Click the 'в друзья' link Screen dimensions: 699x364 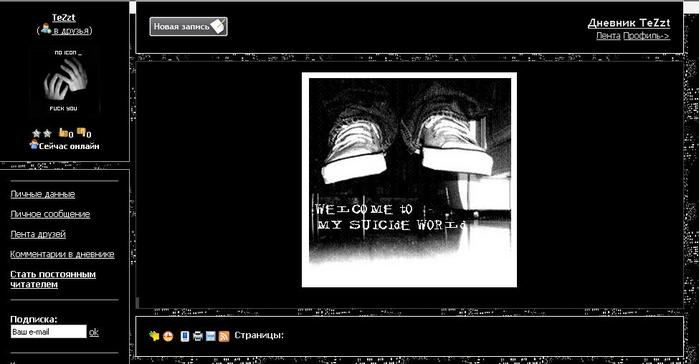point(72,31)
